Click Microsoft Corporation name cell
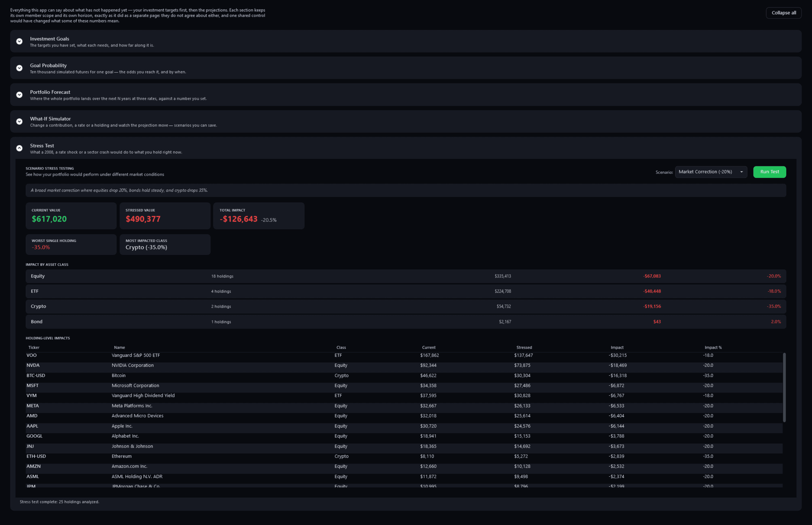812x525 pixels. tap(135, 386)
